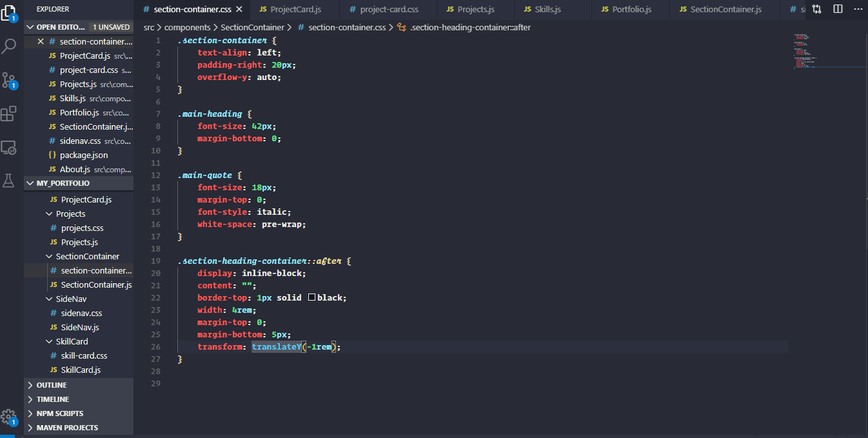This screenshot has width=868, height=438.
Task: Open the Search view in activity bar
Action: (x=8, y=46)
